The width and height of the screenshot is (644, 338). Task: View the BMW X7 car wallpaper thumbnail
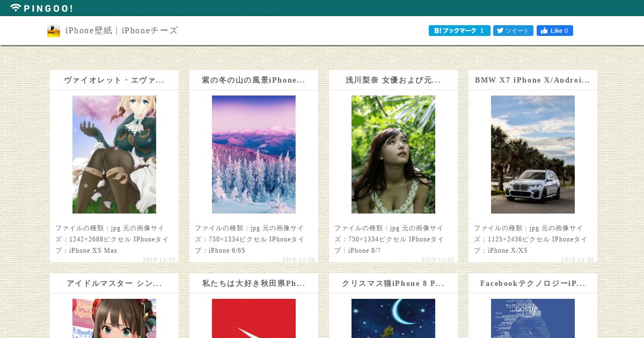(533, 155)
